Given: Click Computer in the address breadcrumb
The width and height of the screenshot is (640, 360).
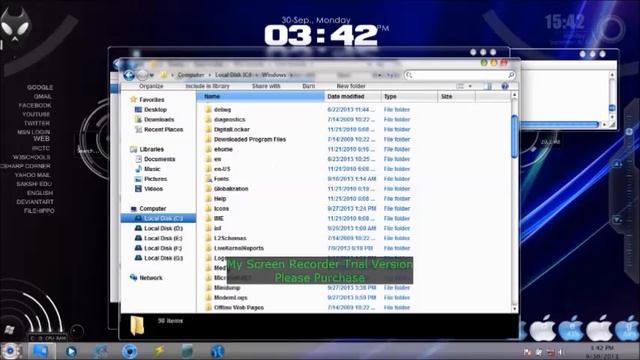Looking at the screenshot, I should [191, 75].
